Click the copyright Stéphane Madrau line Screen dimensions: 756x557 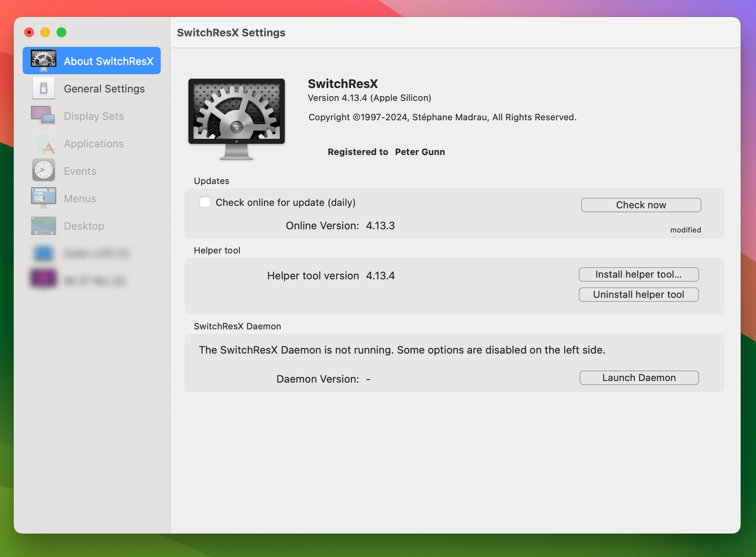443,117
